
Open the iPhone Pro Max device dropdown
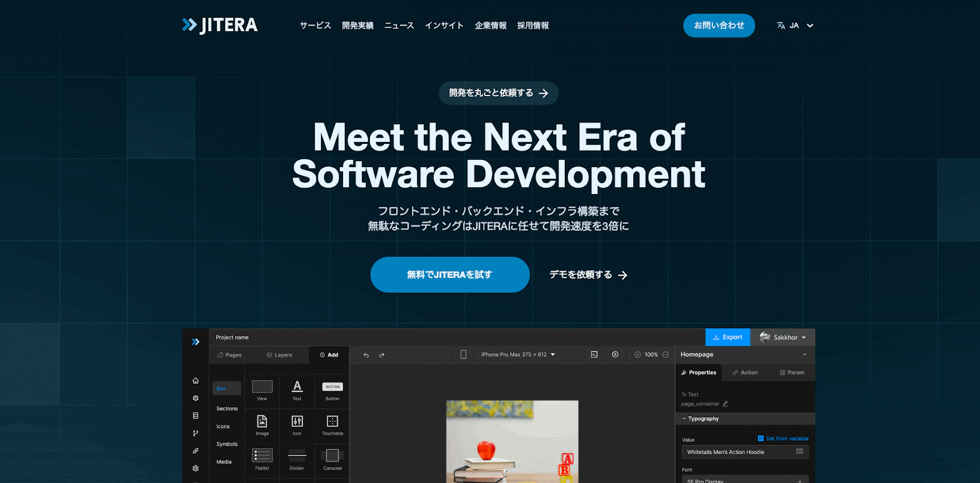(x=518, y=354)
